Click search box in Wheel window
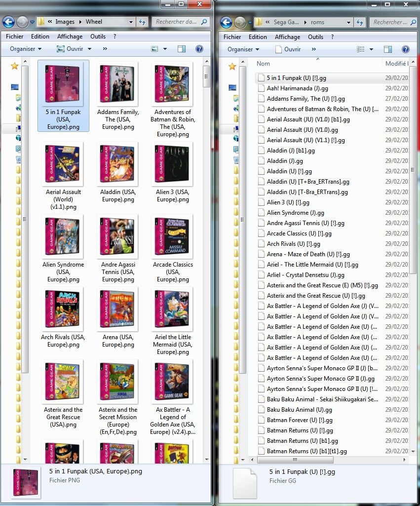420x506 pixels. pyautogui.click(x=181, y=22)
